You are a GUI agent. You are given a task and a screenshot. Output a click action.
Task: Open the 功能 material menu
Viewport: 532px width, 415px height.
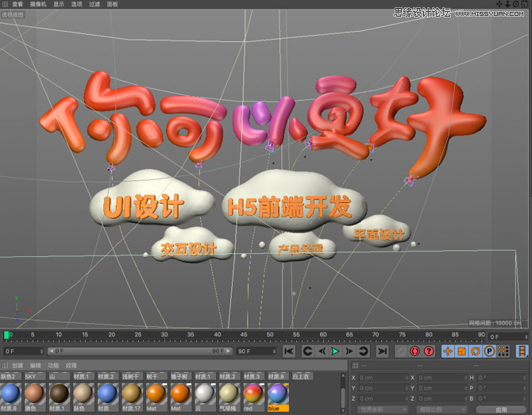[53, 365]
